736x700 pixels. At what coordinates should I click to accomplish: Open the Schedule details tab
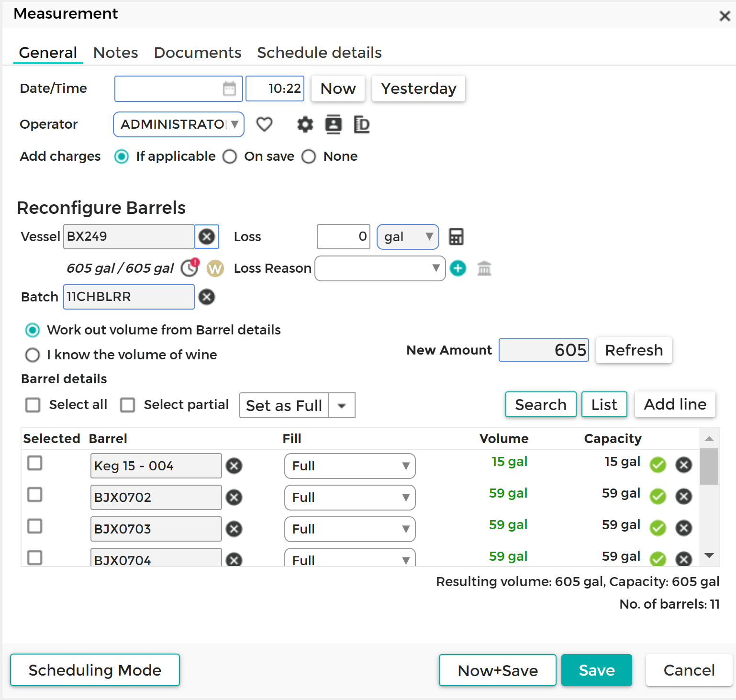pos(319,53)
